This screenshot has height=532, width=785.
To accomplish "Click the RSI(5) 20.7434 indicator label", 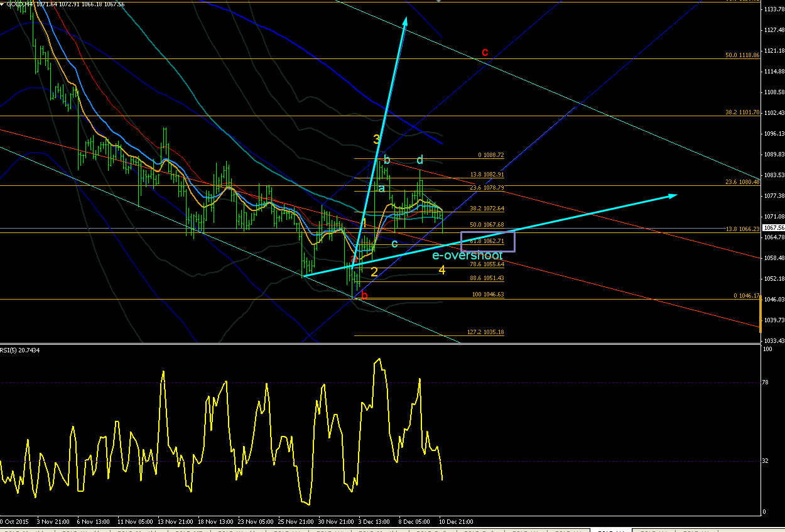I will coord(21,350).
